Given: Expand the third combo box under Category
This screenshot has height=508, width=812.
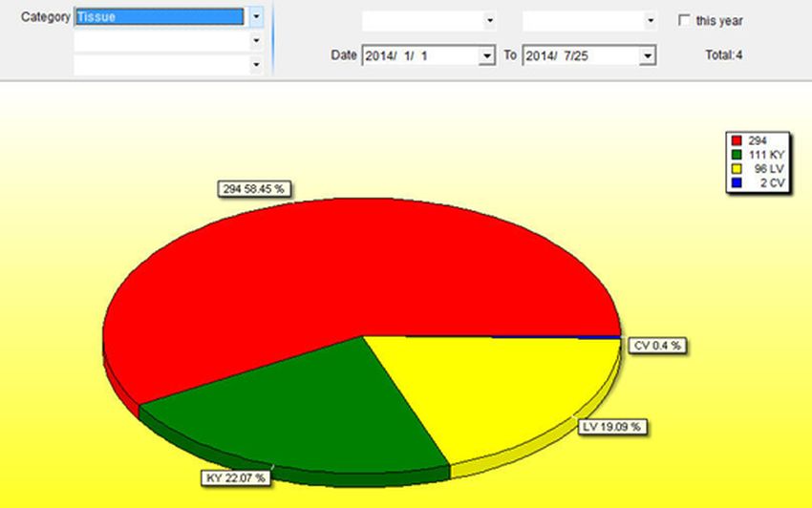Looking at the screenshot, I should 256,65.
